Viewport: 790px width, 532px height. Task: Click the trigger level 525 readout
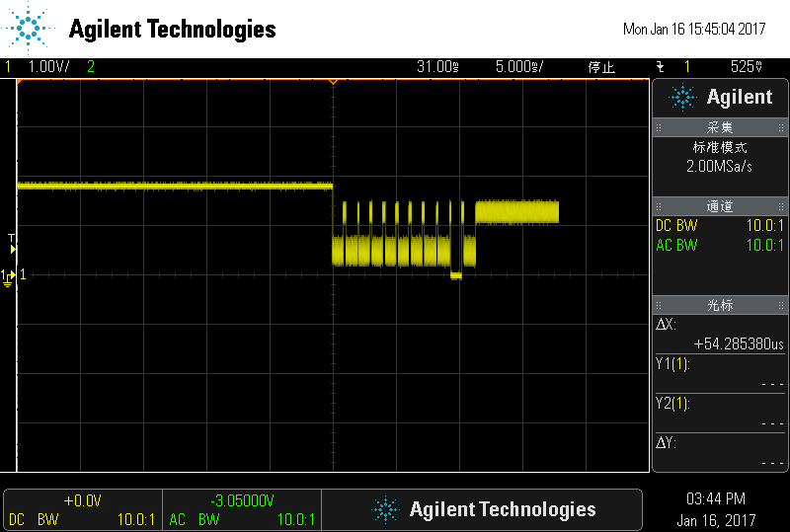pos(747,66)
